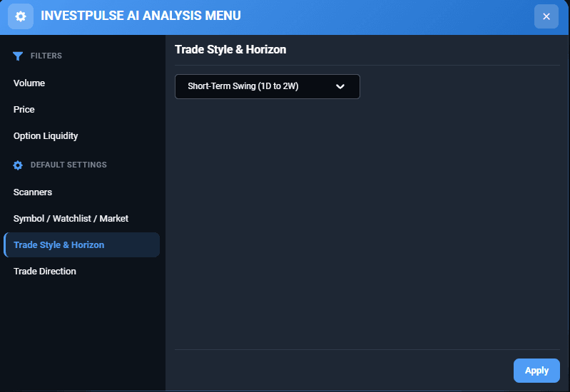570x392 pixels.
Task: Click the Default Settings gear icon
Action: tap(18, 165)
